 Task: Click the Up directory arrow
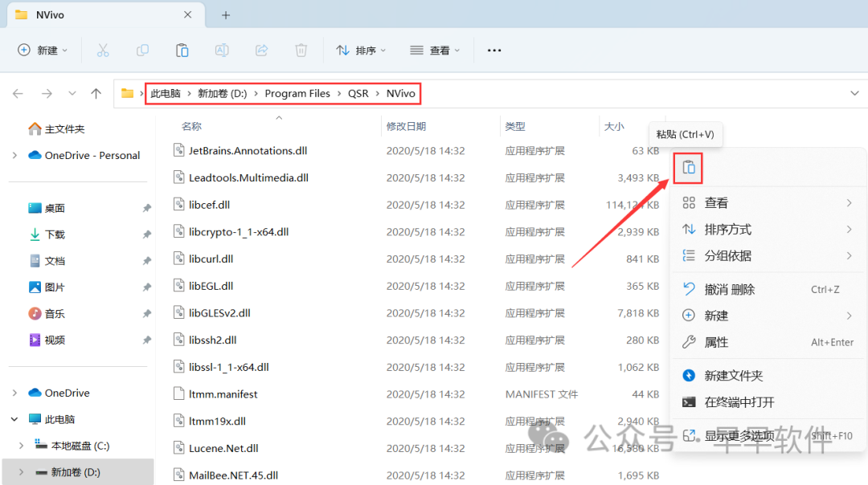pyautogui.click(x=96, y=93)
